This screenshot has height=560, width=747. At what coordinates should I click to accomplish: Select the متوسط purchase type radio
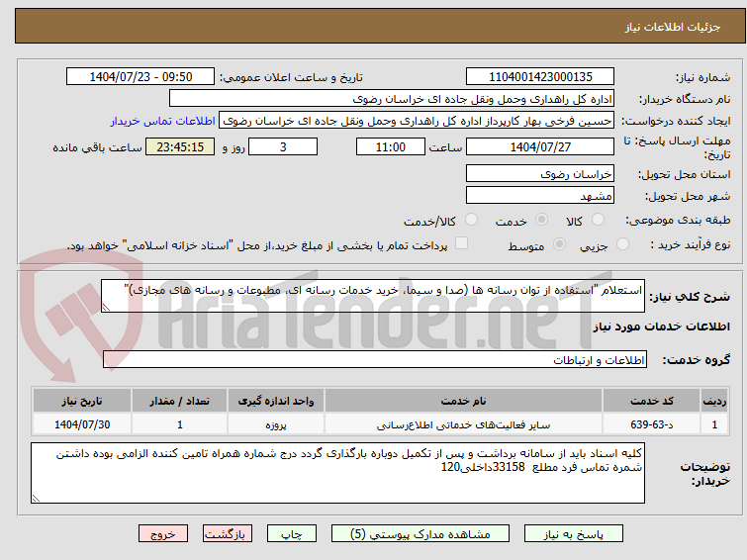pos(559,244)
